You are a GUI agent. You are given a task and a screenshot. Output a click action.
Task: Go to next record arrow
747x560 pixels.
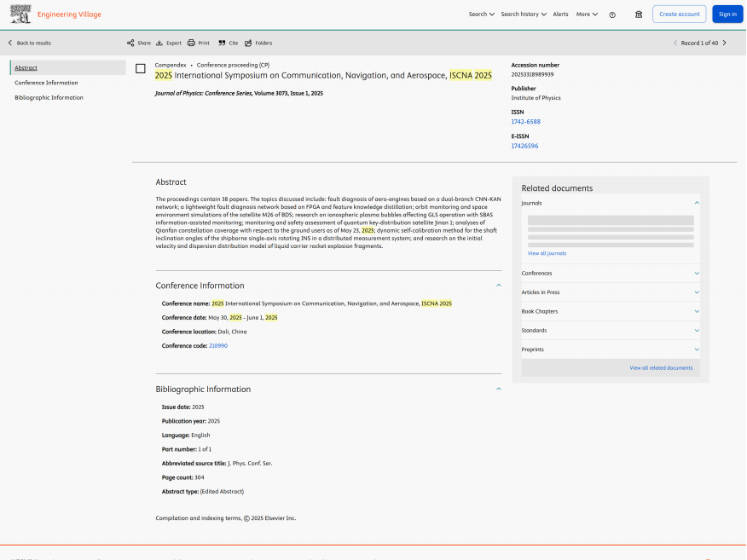pos(725,43)
